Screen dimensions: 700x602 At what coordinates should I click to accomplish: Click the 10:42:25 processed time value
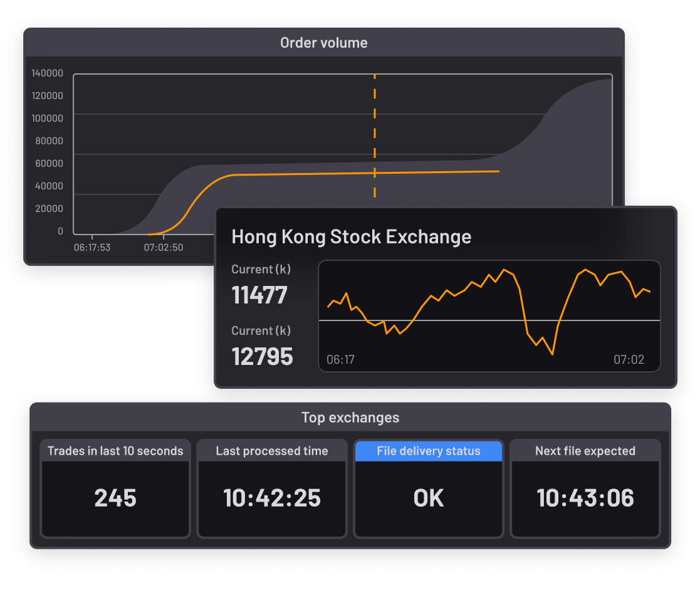pyautogui.click(x=271, y=498)
